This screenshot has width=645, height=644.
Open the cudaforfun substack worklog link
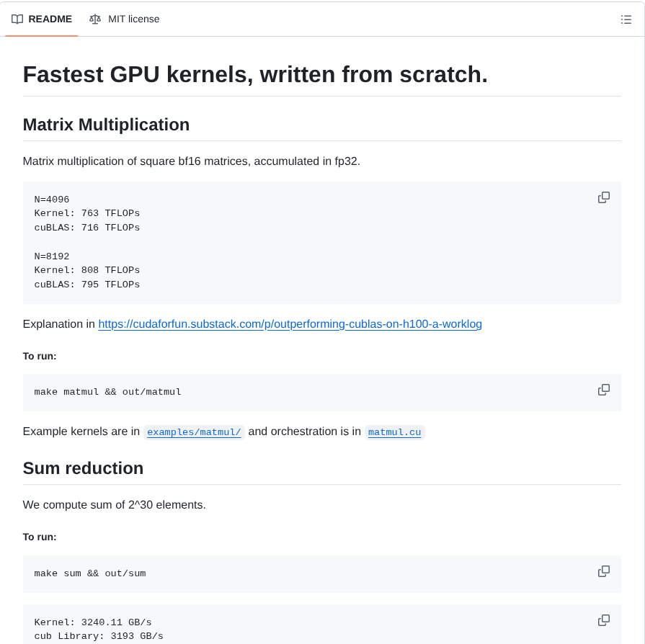pos(290,324)
